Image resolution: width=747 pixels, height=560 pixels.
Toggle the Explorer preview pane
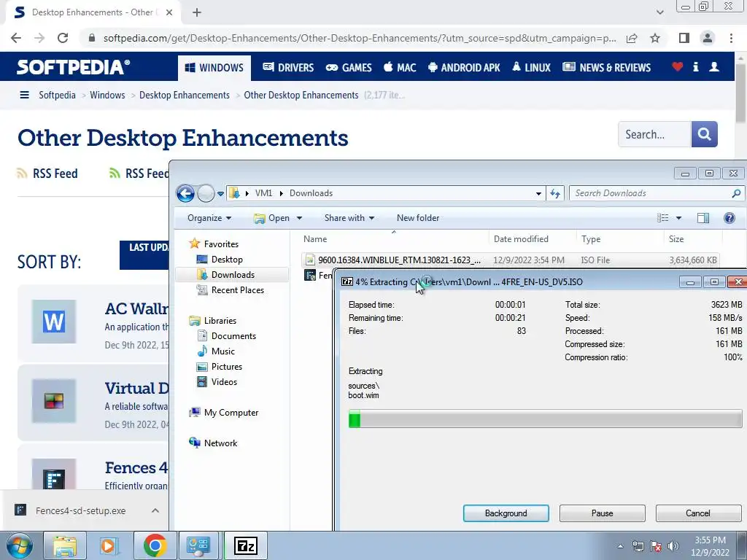703,218
